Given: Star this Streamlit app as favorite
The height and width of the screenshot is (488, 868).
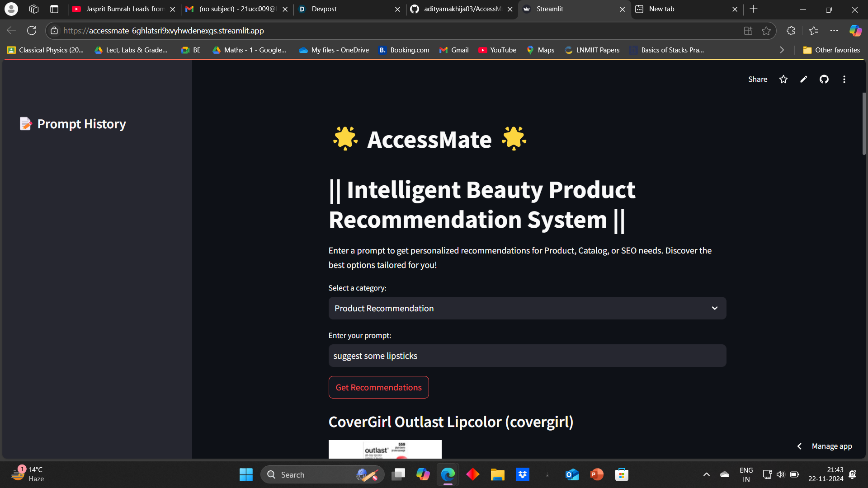Looking at the screenshot, I should coord(783,80).
